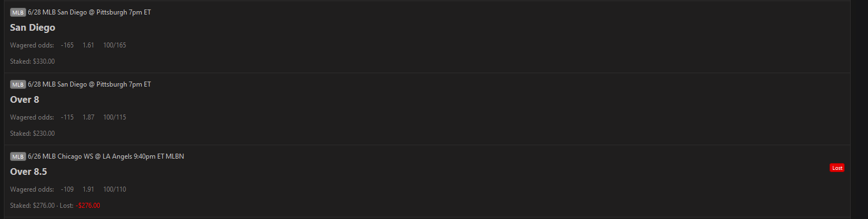Click the -115 American odds value
Image resolution: width=868 pixels, height=219 pixels.
click(x=67, y=117)
